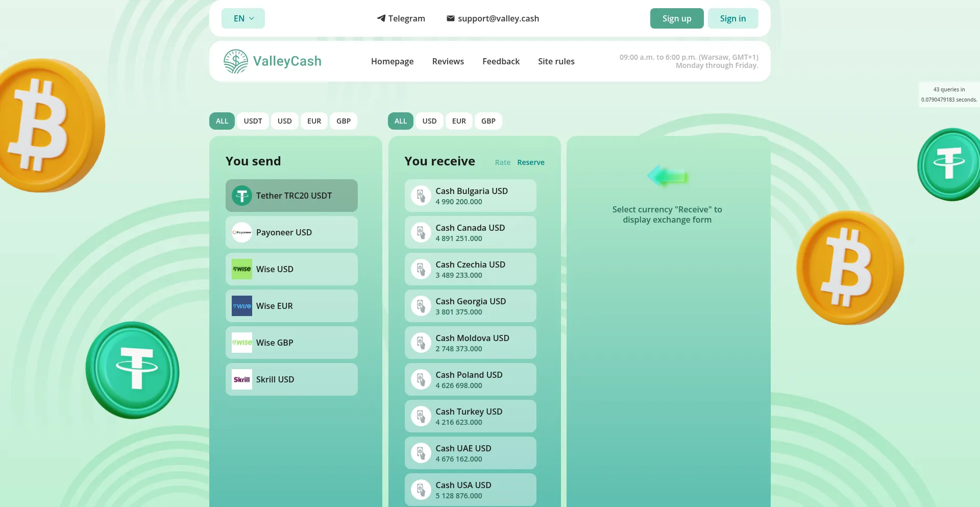Screen dimensions: 980x507
Task: Click the ValleyCash logo emblem
Action: pyautogui.click(x=236, y=61)
